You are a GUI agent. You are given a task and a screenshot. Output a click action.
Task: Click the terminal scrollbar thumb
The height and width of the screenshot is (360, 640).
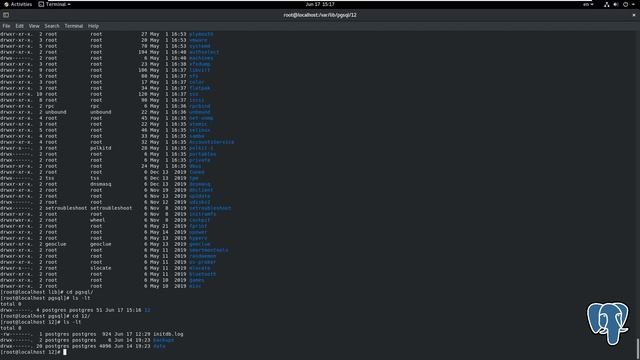coord(638,348)
